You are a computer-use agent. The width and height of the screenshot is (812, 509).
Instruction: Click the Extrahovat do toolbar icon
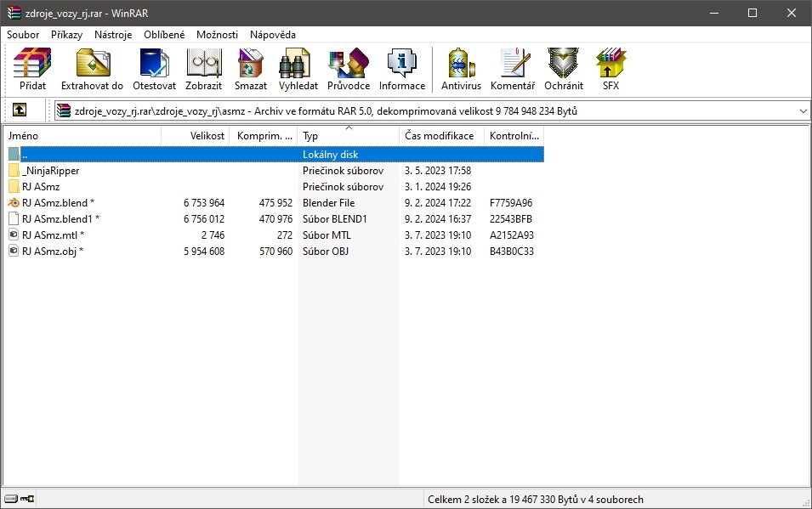tap(94, 63)
